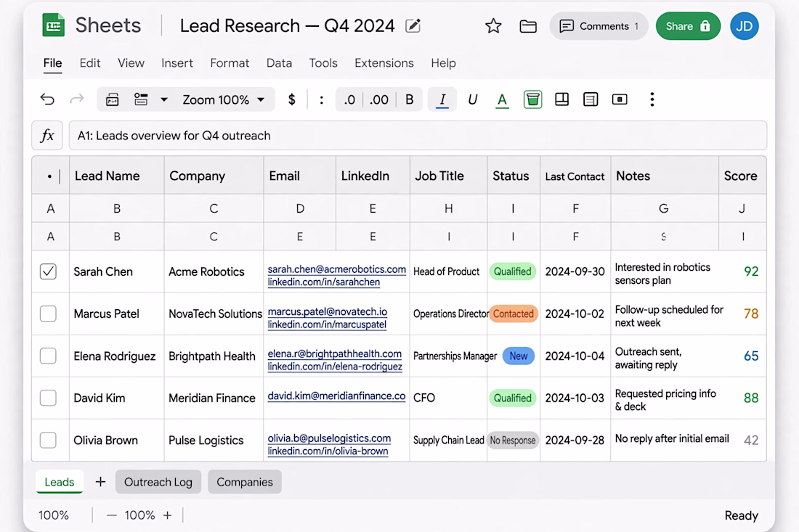
Task: Undo the last action
Action: (47, 99)
